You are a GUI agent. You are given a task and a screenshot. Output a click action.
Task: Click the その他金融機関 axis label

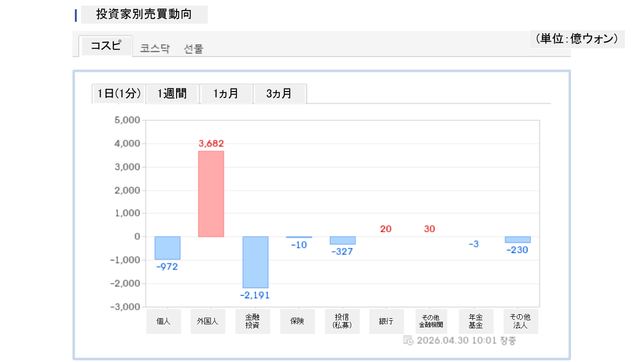(431, 321)
